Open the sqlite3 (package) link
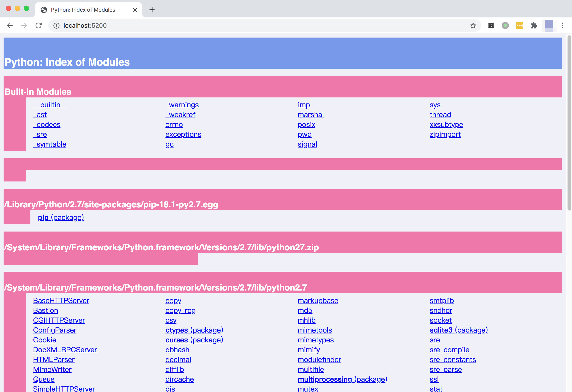 [459, 330]
